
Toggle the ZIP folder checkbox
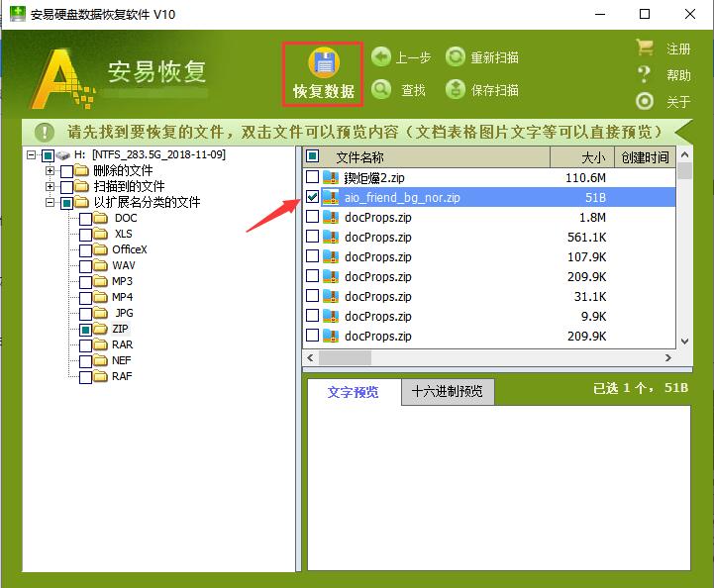[85, 330]
